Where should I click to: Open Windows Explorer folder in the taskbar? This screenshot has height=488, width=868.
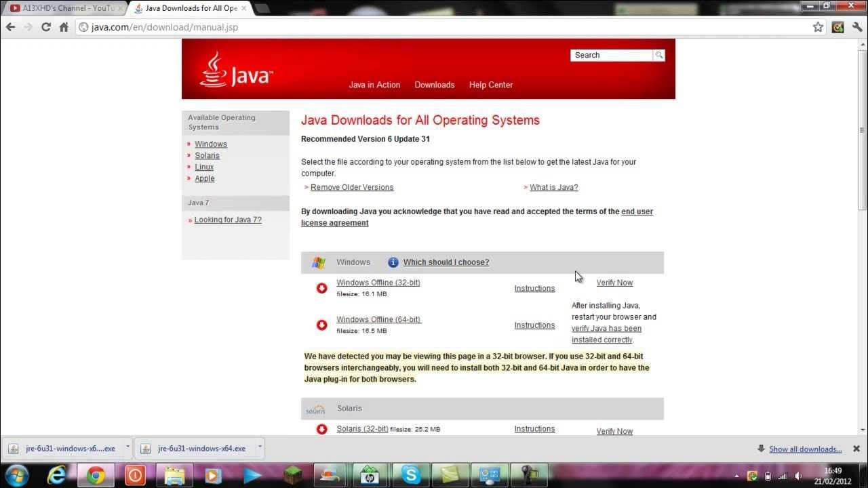pyautogui.click(x=174, y=475)
